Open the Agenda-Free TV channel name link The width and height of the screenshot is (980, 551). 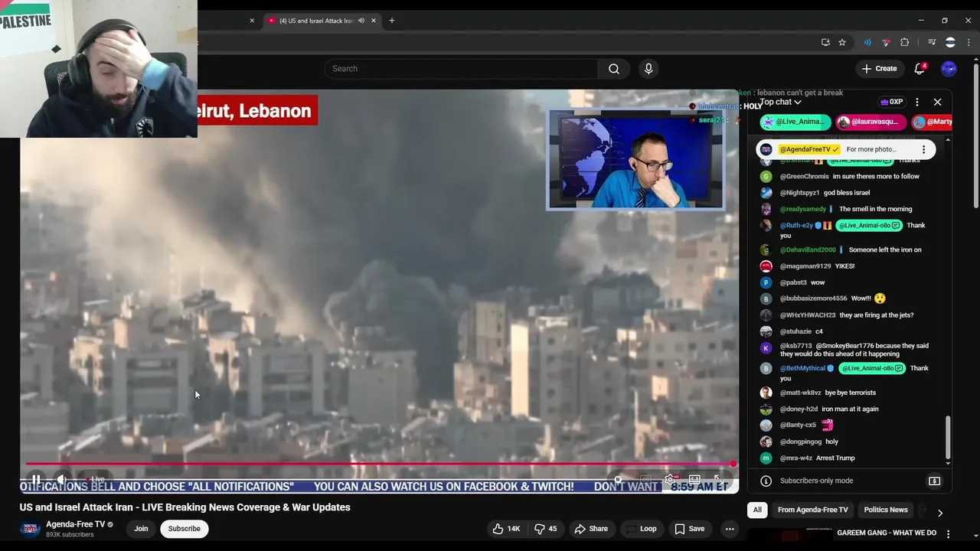(75, 524)
